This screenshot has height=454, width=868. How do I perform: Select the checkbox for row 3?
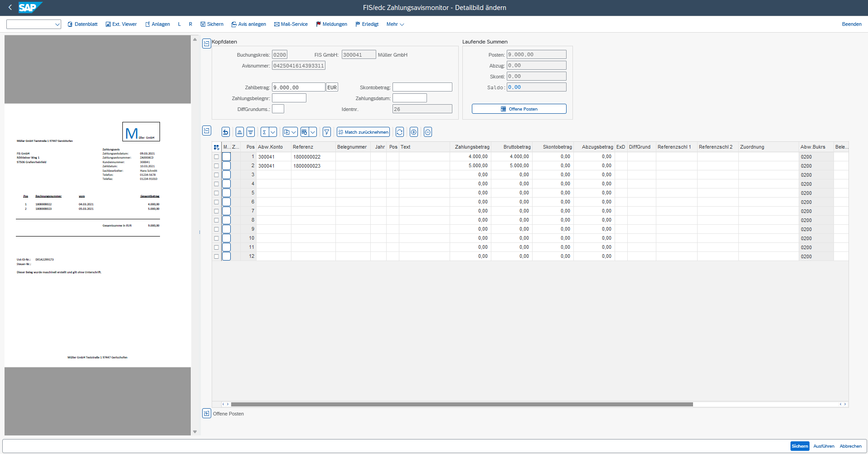click(217, 175)
